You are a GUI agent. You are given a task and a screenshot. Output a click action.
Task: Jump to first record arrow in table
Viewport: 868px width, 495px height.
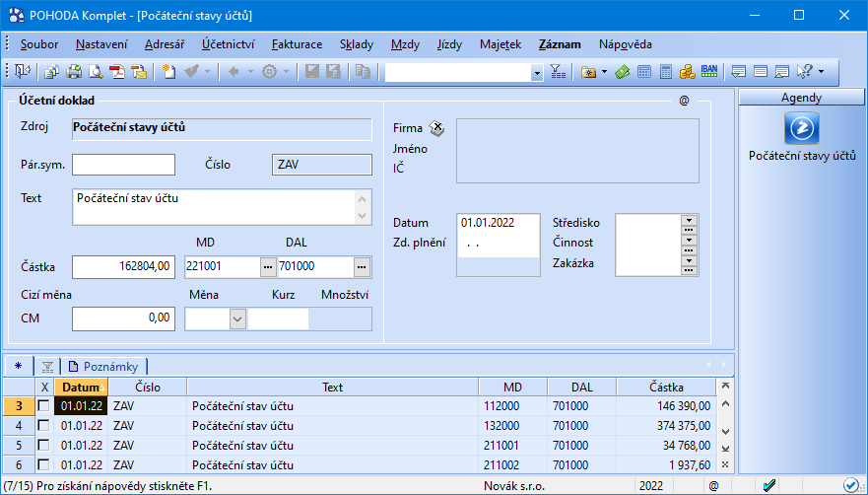click(726, 386)
